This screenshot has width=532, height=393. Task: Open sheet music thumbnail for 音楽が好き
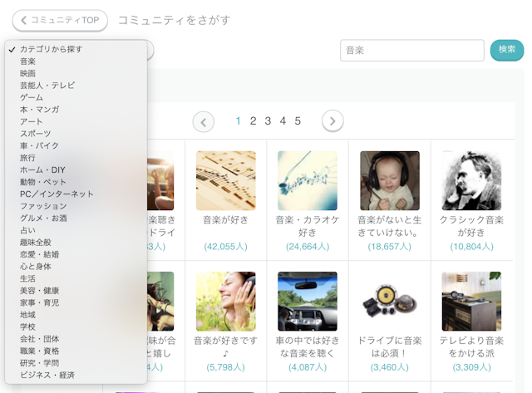(225, 181)
